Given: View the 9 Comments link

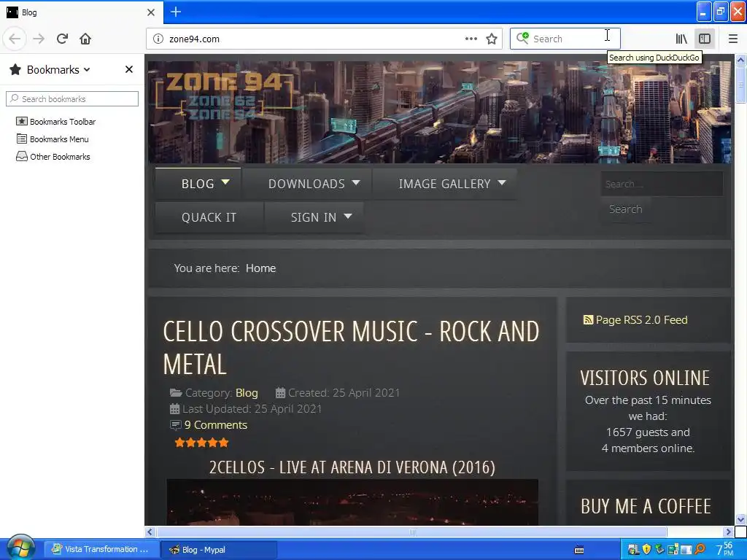Looking at the screenshot, I should (216, 425).
